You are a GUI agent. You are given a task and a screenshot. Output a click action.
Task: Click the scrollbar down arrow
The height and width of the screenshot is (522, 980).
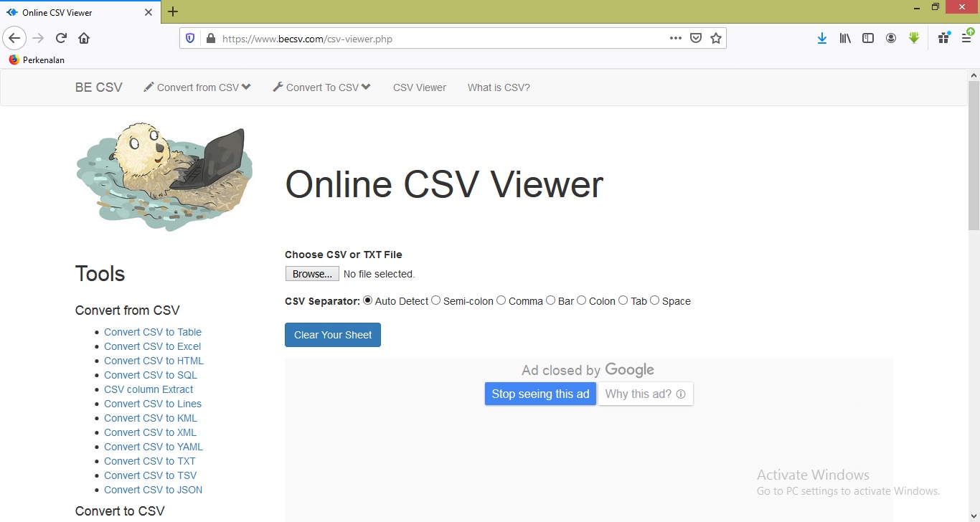click(x=974, y=516)
